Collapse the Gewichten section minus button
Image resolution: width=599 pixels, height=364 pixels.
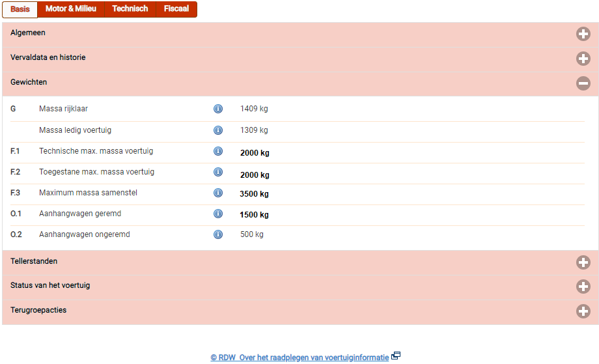pos(583,83)
